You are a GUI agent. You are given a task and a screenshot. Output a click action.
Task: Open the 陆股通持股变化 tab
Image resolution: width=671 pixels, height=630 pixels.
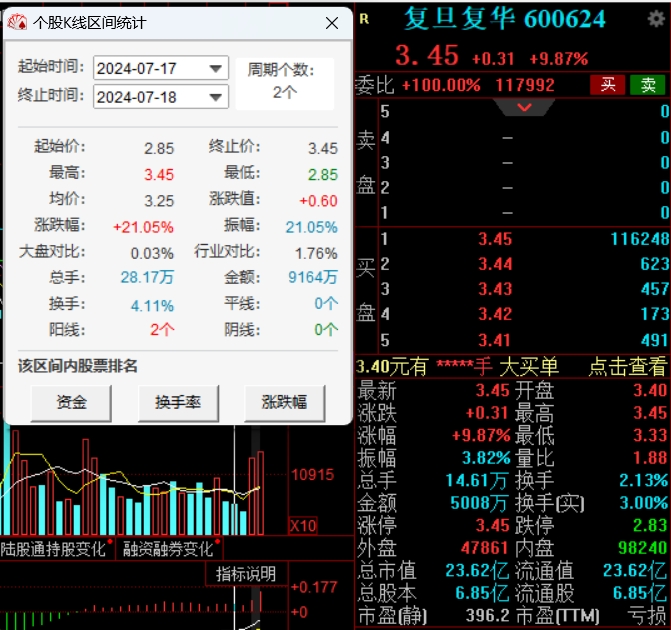(53, 549)
